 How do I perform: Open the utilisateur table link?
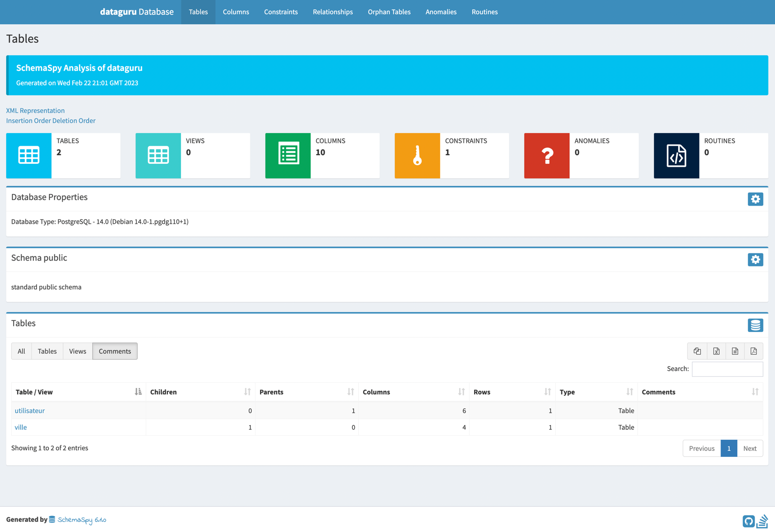tap(30, 411)
